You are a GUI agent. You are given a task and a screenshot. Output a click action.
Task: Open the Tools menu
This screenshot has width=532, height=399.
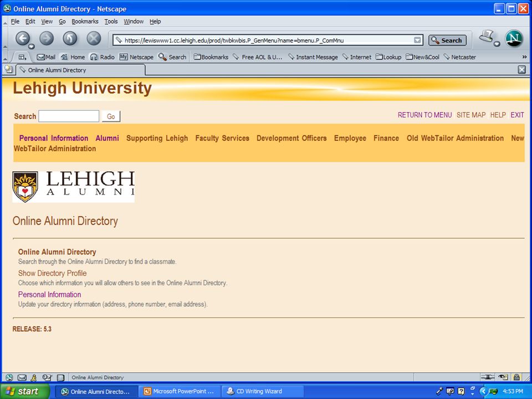coord(111,22)
